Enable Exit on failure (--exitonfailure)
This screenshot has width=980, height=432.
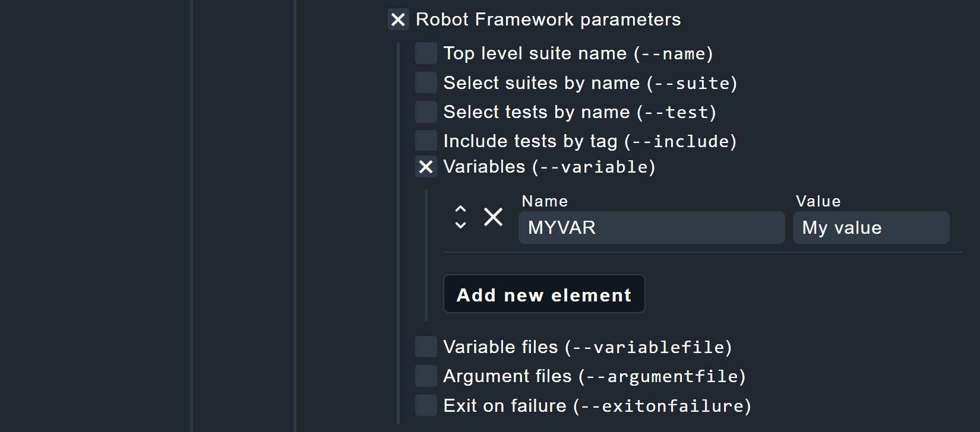pyautogui.click(x=426, y=405)
